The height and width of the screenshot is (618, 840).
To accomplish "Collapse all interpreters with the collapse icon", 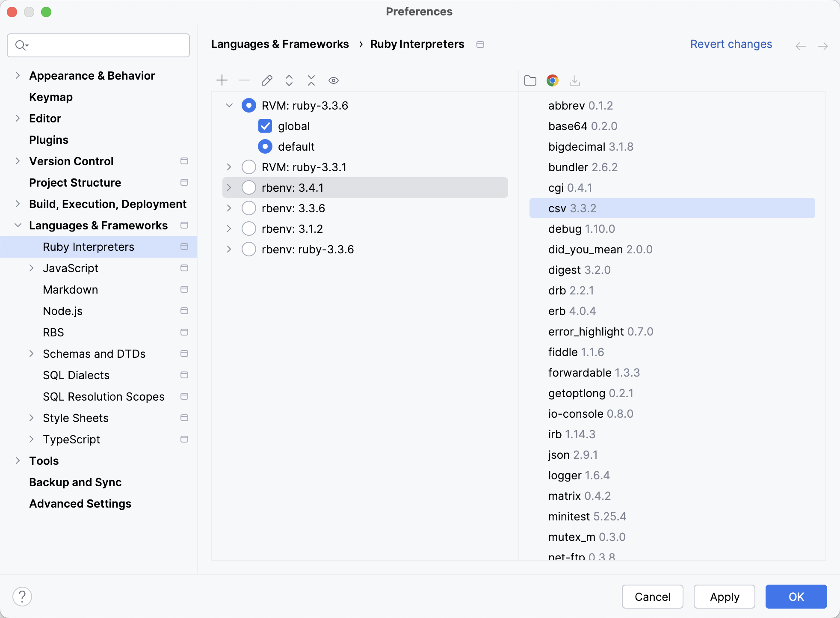I will 311,80.
